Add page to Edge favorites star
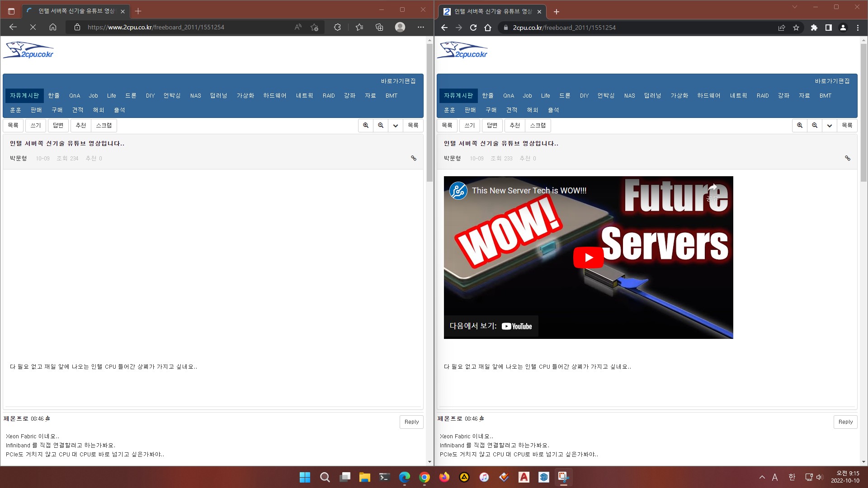 tap(315, 27)
